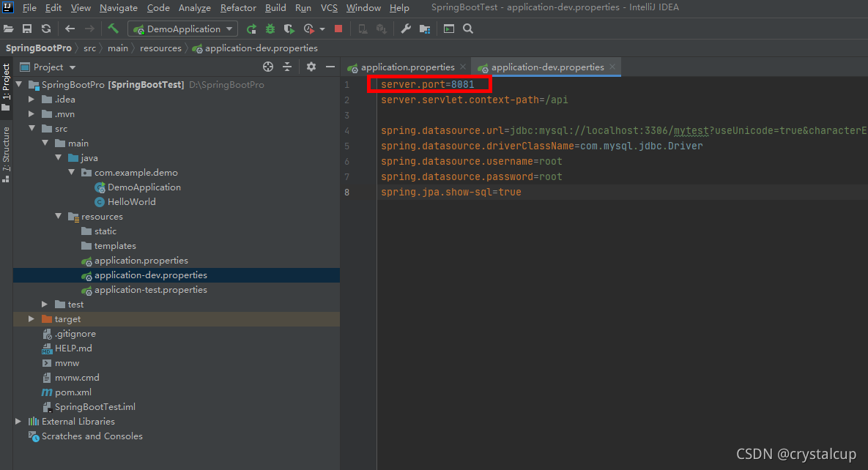The image size is (868, 470).
Task: Click the Project panel gear options icon
Action: pyautogui.click(x=311, y=67)
